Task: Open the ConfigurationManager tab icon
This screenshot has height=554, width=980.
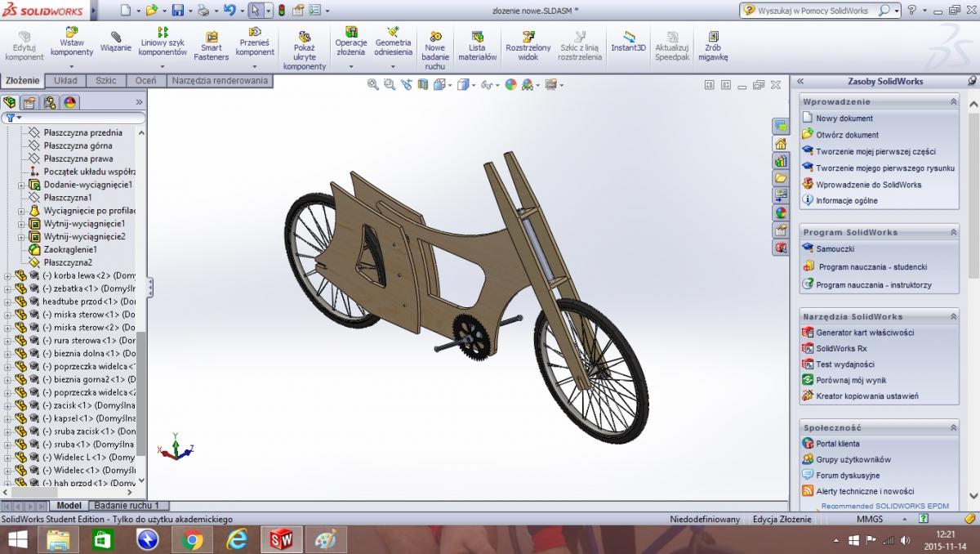Action: [x=50, y=102]
